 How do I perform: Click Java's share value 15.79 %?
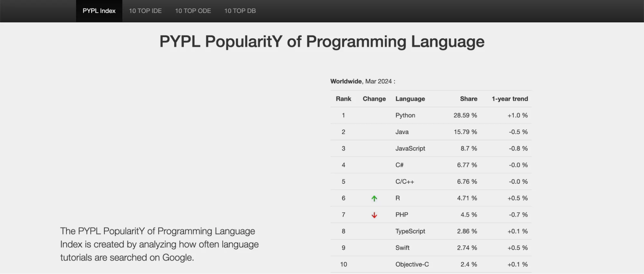coord(465,132)
